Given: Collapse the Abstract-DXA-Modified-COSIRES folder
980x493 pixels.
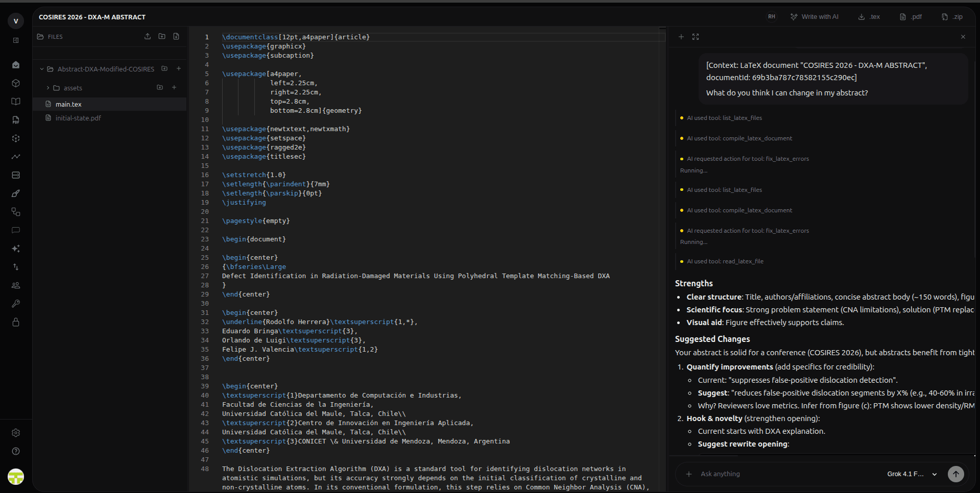Looking at the screenshot, I should [x=42, y=69].
